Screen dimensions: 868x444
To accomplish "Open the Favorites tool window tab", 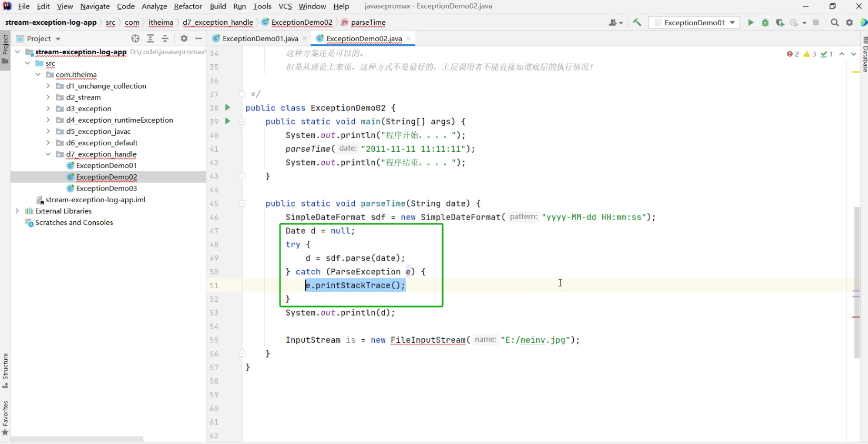I will tap(5, 418).
